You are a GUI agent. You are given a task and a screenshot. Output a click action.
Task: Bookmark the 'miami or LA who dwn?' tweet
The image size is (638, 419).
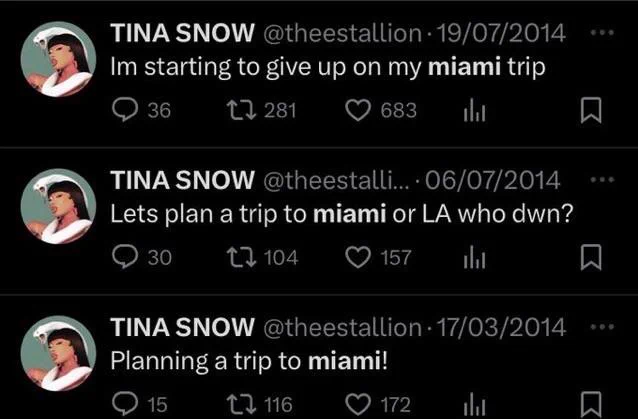click(x=591, y=257)
